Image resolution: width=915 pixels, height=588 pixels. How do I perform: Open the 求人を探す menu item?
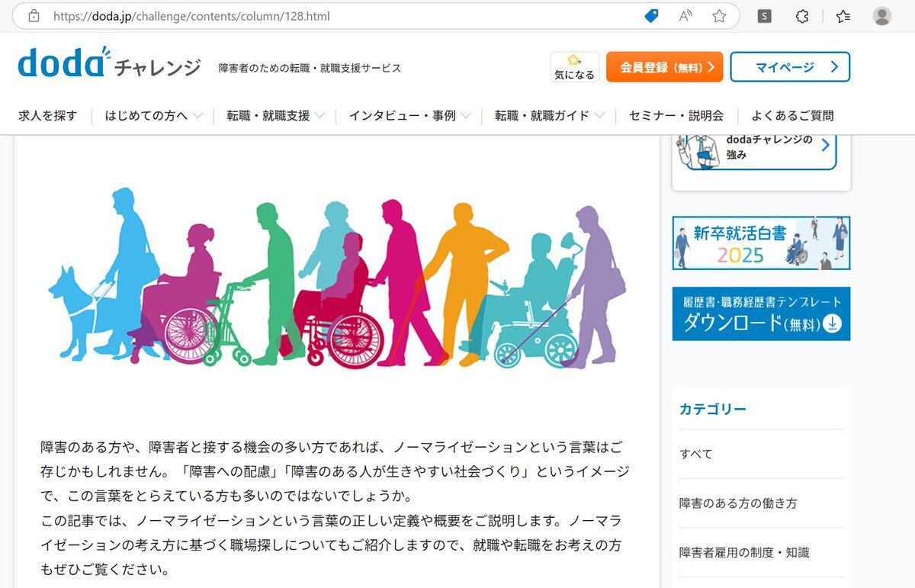[48, 116]
